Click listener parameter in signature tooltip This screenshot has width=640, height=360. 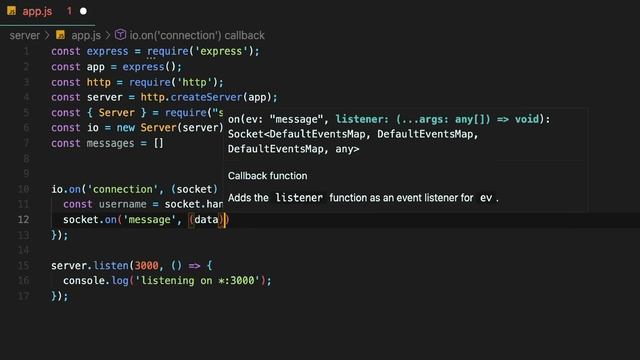(x=359, y=119)
